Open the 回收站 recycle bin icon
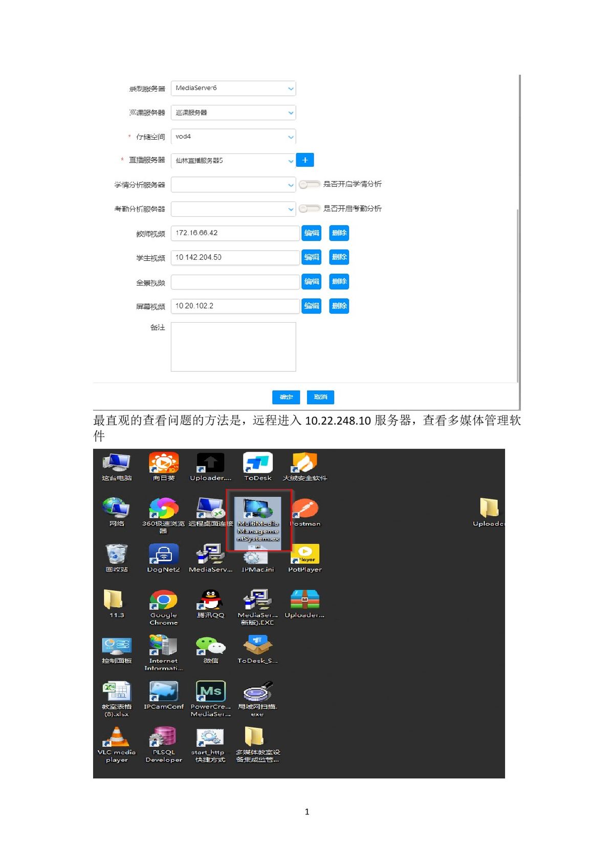614x868 pixels. (117, 556)
